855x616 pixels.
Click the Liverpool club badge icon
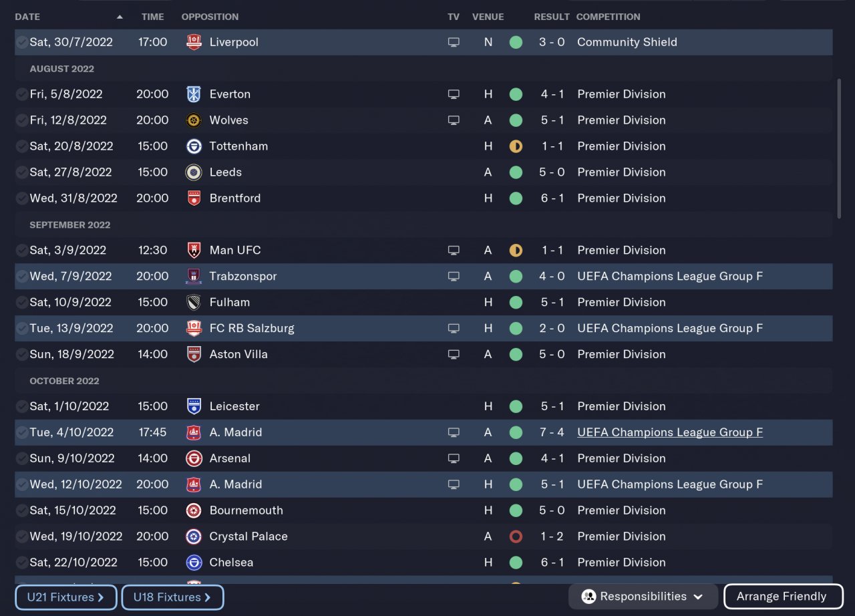point(194,42)
